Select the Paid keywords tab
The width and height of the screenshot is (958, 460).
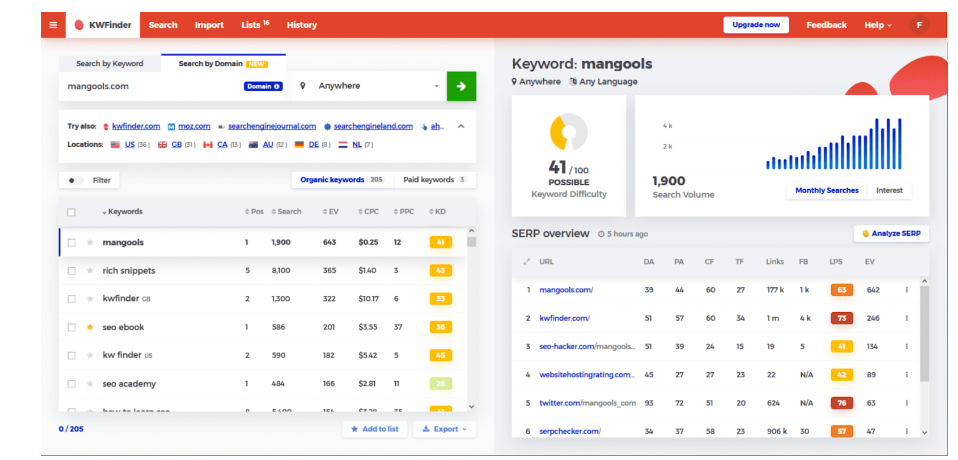point(434,180)
